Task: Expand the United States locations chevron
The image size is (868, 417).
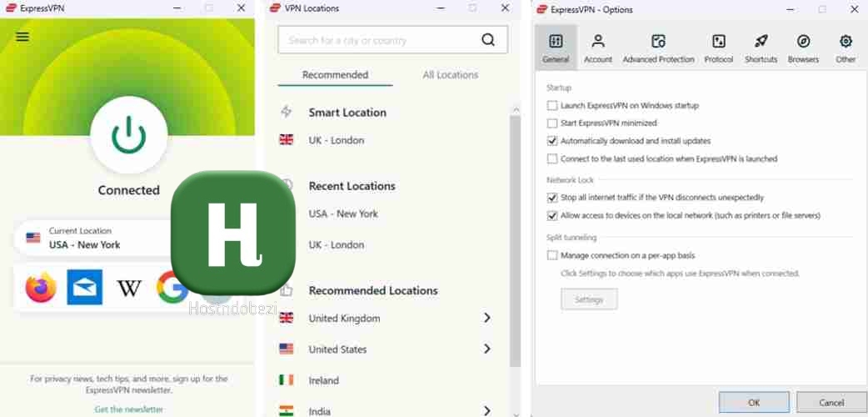Action: point(487,349)
